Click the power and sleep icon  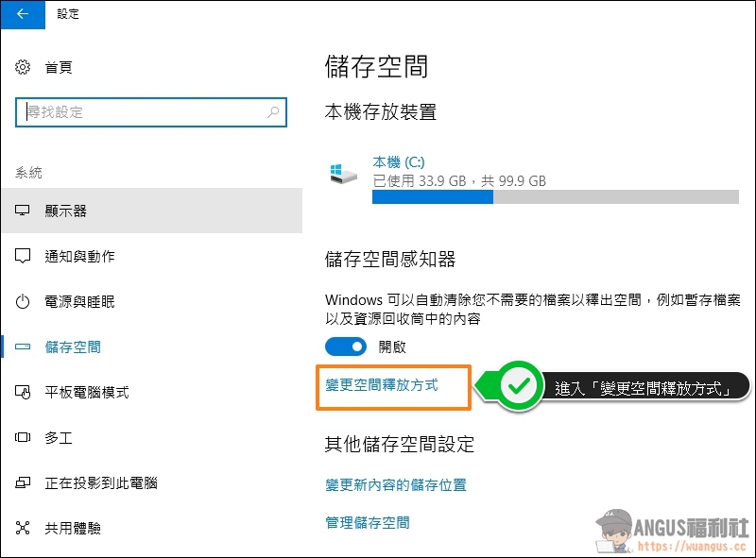point(24,302)
